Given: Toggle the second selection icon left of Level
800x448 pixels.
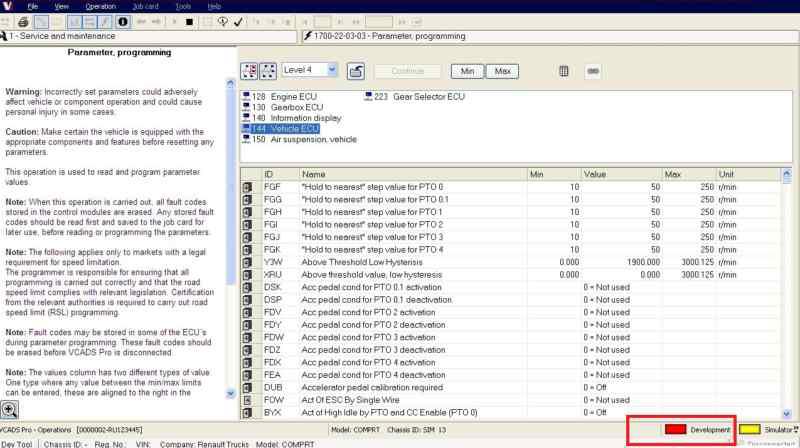Looking at the screenshot, I should coord(268,71).
